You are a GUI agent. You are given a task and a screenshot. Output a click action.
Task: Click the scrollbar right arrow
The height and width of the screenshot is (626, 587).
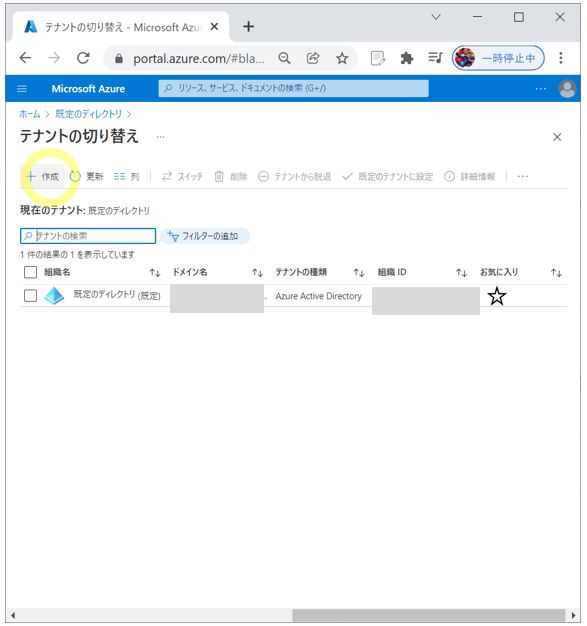click(573, 615)
